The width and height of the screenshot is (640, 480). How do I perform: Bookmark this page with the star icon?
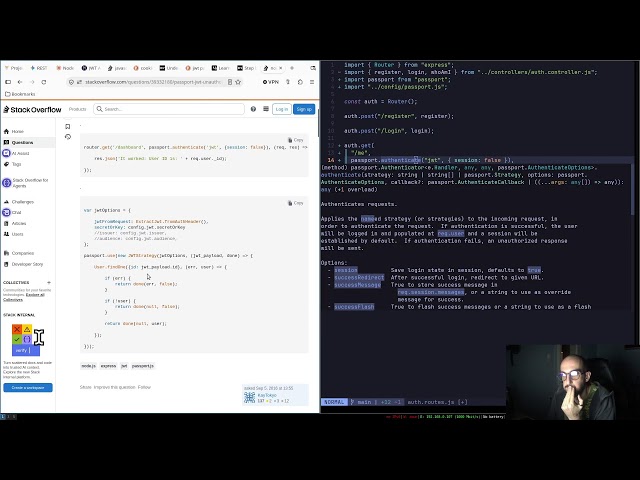238,82
